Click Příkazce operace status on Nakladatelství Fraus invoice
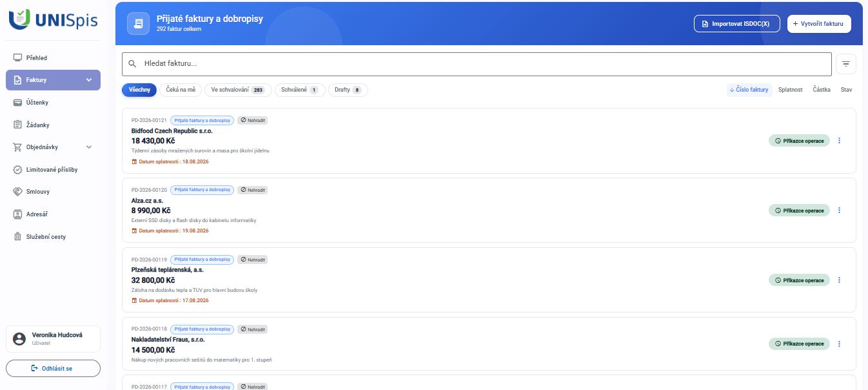The image size is (868, 390). (799, 344)
